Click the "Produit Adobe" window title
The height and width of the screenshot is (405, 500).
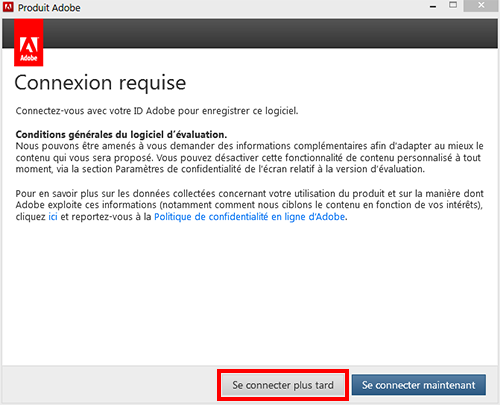click(x=49, y=8)
